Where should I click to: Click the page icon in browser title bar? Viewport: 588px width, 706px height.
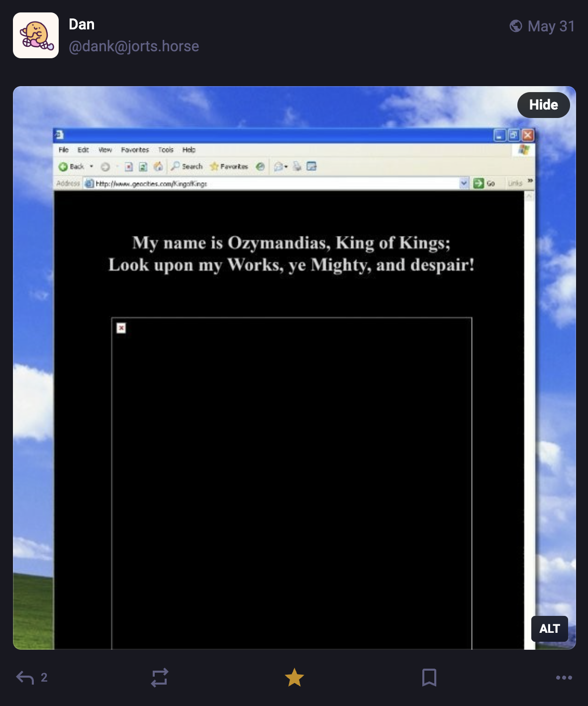[x=59, y=134]
